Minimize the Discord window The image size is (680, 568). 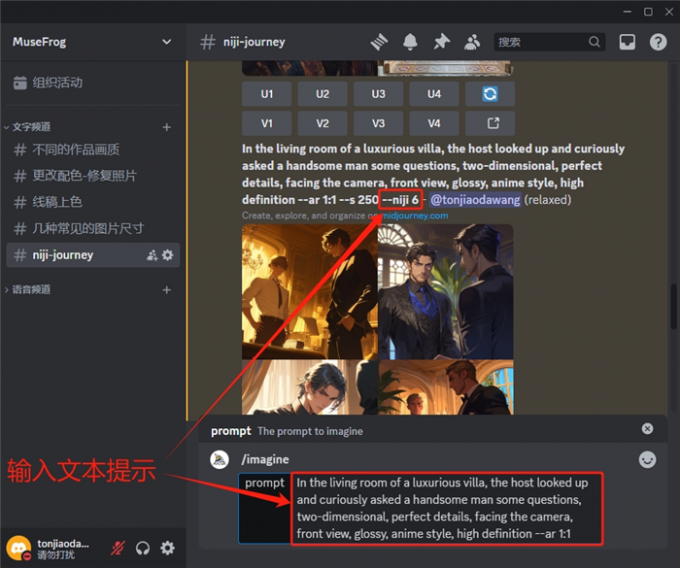pos(627,12)
